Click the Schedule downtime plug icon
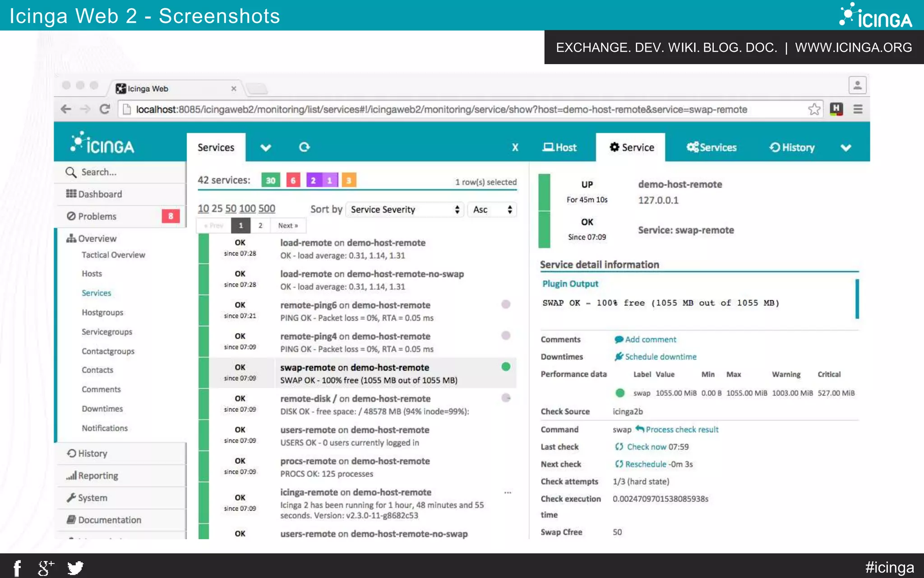The height and width of the screenshot is (578, 924). pos(619,357)
